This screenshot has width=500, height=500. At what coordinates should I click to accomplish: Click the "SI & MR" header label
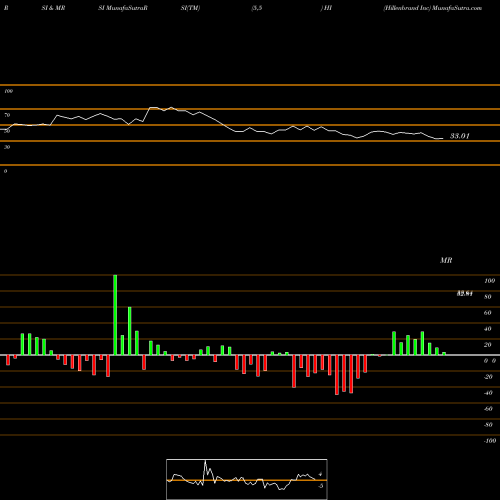click(53, 8)
